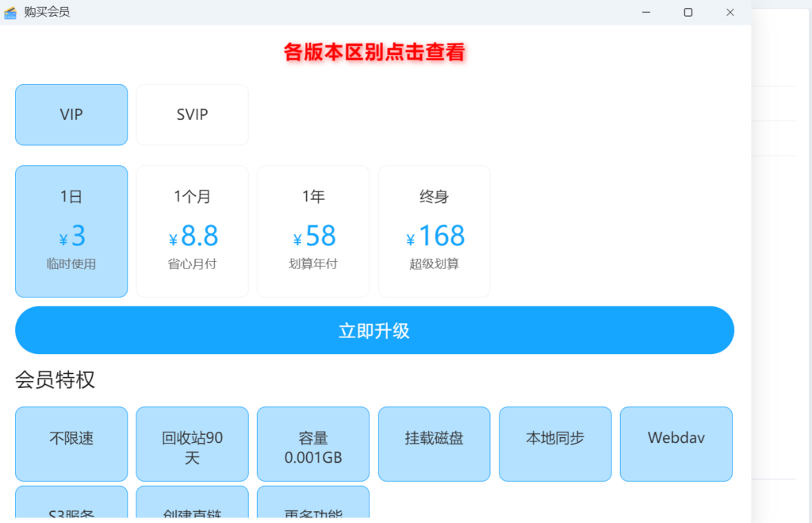Click the 挂载磁盘 privilege icon
The height and width of the screenshot is (523, 812).
(434, 444)
